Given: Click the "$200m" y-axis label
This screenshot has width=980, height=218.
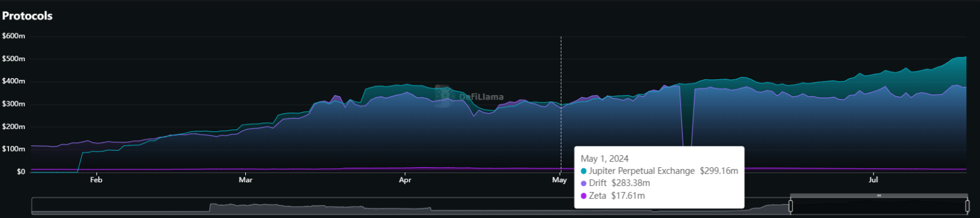Looking at the screenshot, I should (x=13, y=127).
